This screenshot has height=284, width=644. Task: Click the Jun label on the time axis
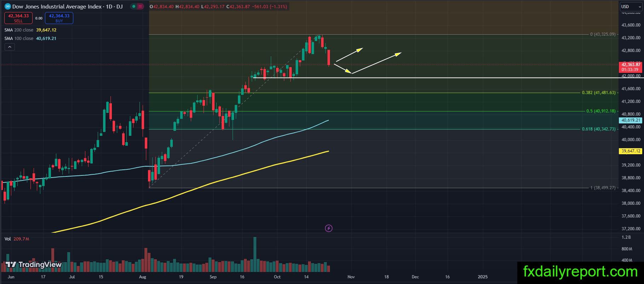pyautogui.click(x=11, y=277)
